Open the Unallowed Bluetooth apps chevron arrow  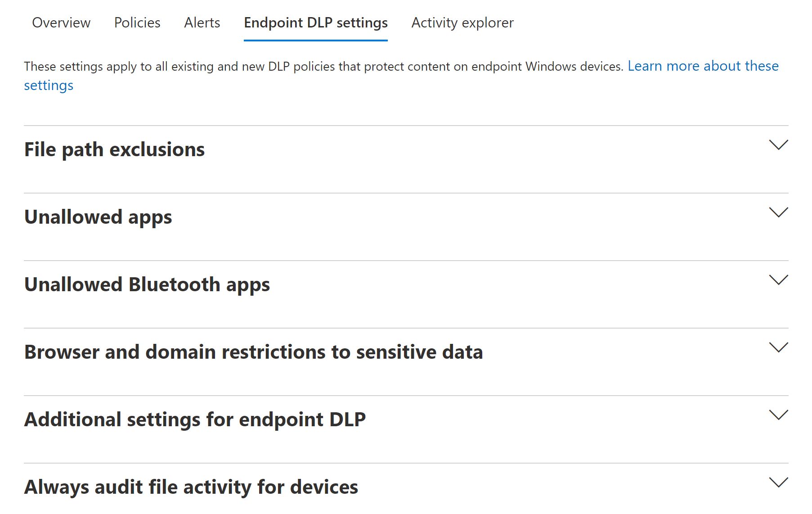(778, 280)
